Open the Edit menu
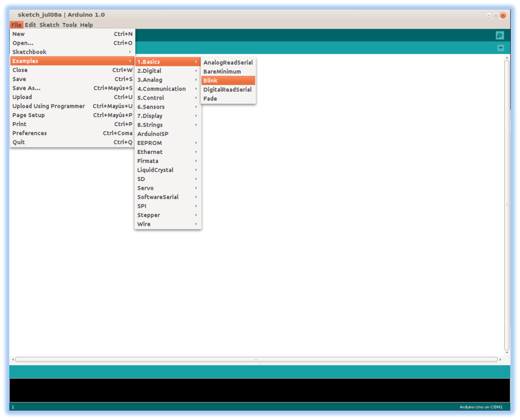 (x=30, y=25)
